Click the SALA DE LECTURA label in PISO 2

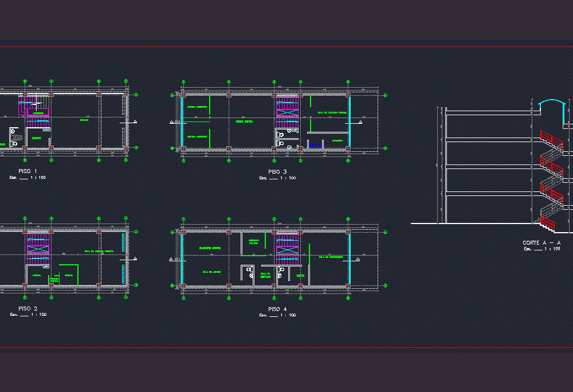(99, 251)
